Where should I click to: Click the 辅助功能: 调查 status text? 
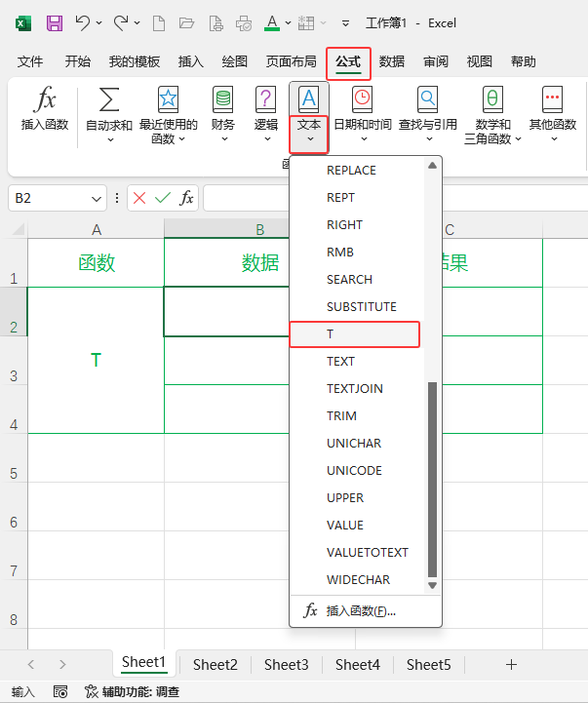point(140,692)
